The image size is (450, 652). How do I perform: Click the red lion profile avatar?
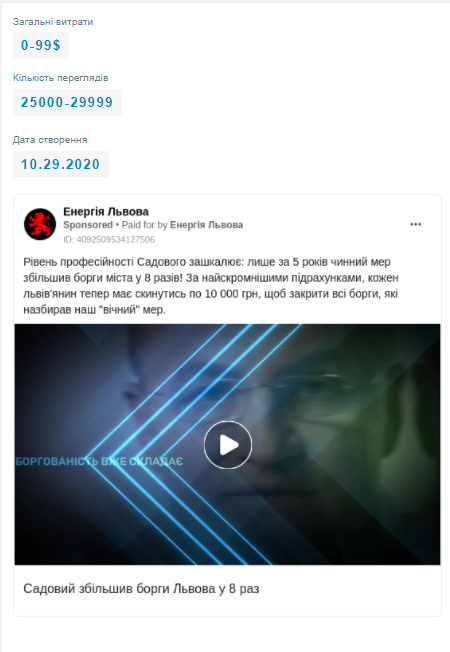(40, 224)
